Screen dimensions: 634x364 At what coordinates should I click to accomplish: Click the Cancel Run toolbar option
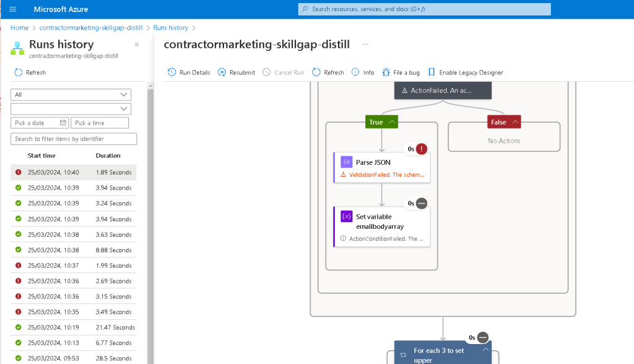point(284,73)
